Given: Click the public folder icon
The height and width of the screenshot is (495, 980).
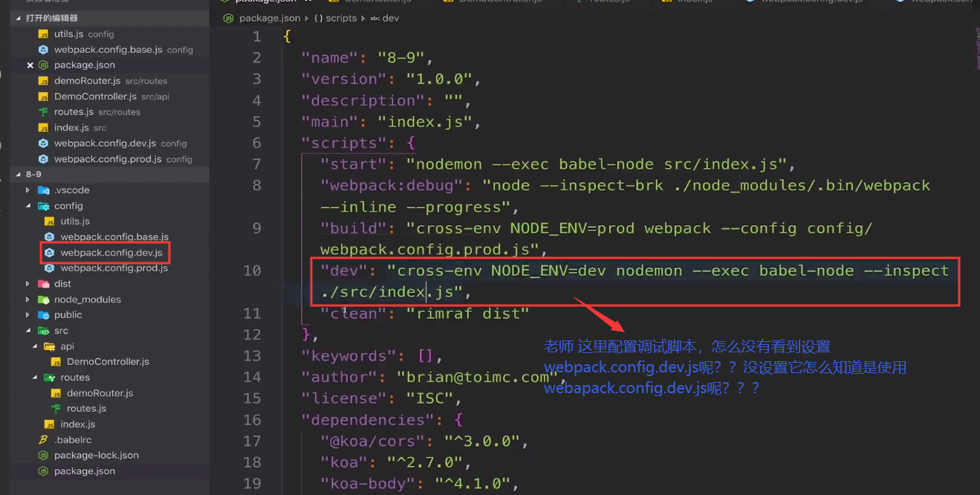Looking at the screenshot, I should [43, 315].
